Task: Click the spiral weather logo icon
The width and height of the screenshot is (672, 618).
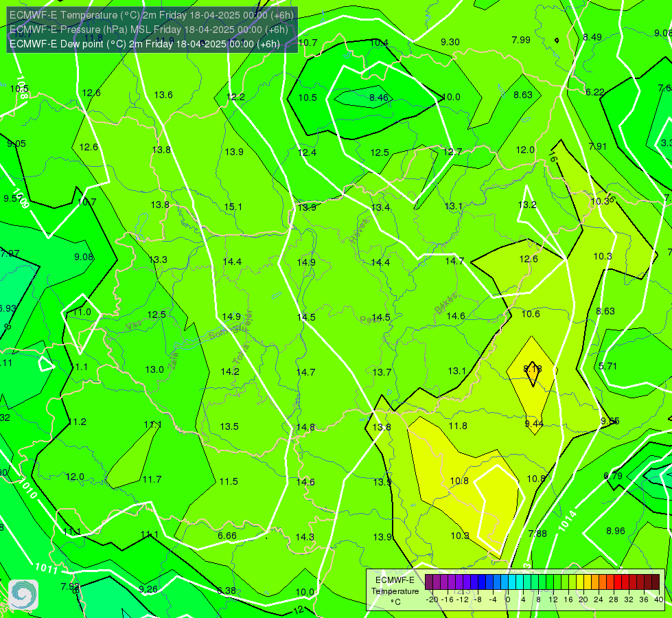Action: (23, 595)
